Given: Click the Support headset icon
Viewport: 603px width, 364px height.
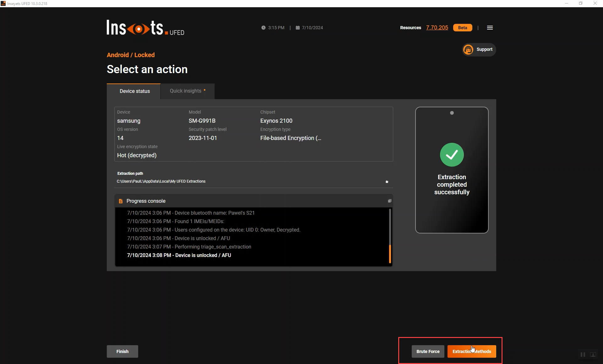Looking at the screenshot, I should point(468,50).
